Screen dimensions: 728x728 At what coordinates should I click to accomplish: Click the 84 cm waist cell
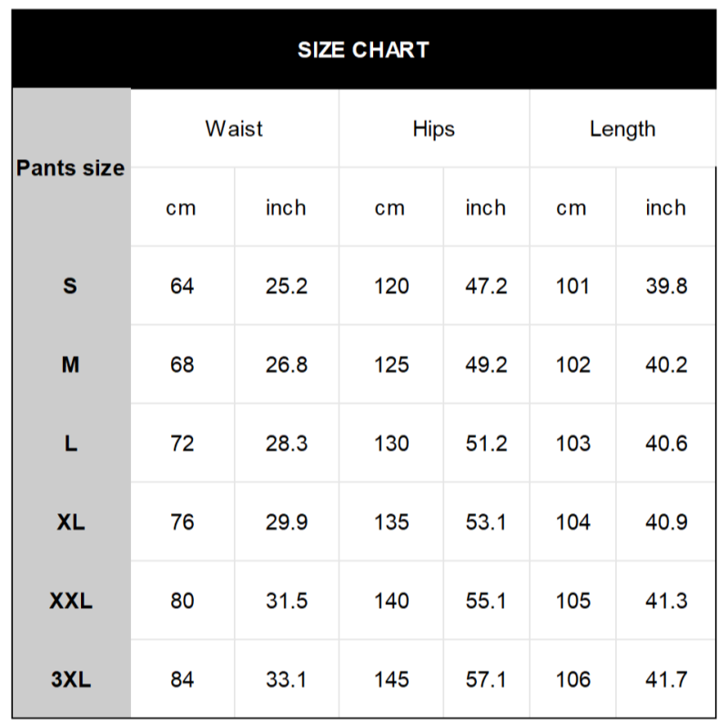pyautogui.click(x=182, y=679)
